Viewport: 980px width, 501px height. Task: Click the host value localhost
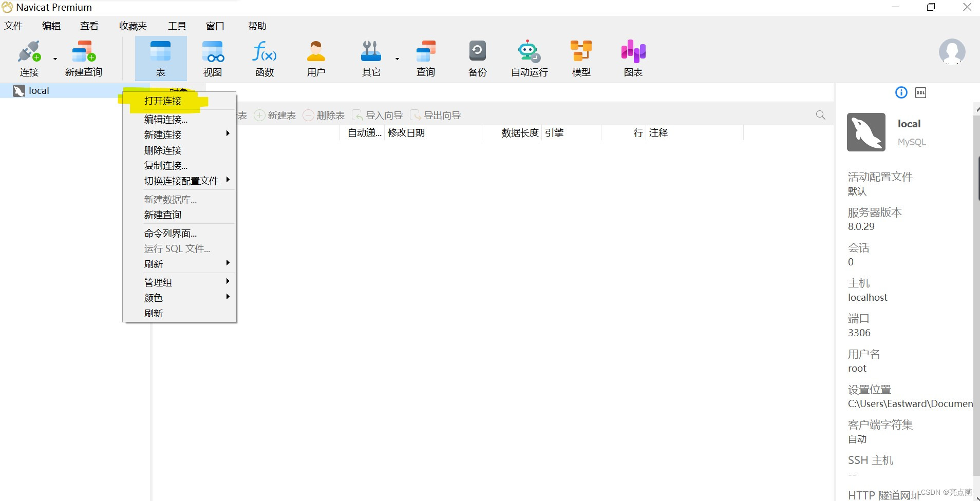(868, 297)
